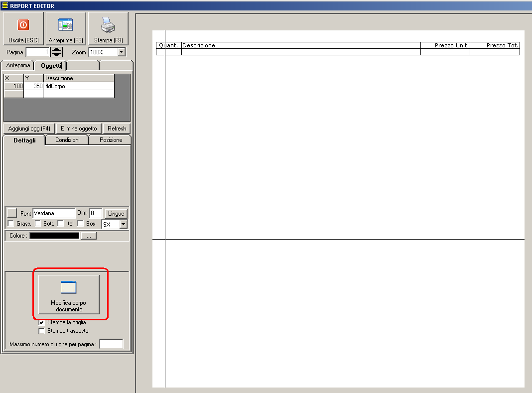Click the Lingue button
Viewport: 532px width, 393px height.
click(116, 214)
